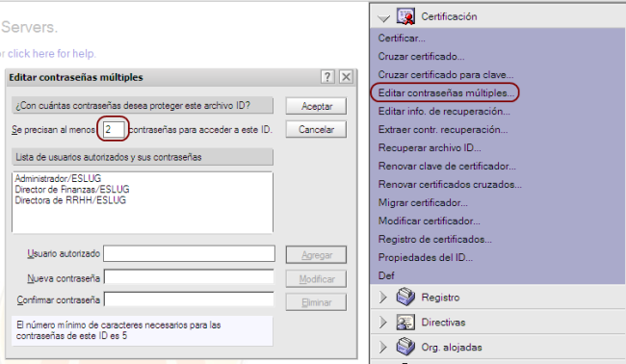Focus the Usuario autorizado input field
This screenshot has width=626, height=364.
[x=189, y=254]
